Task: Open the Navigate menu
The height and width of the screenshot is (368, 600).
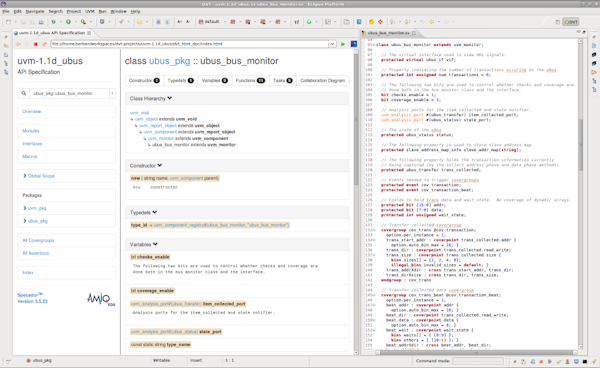Action: pos(35,11)
